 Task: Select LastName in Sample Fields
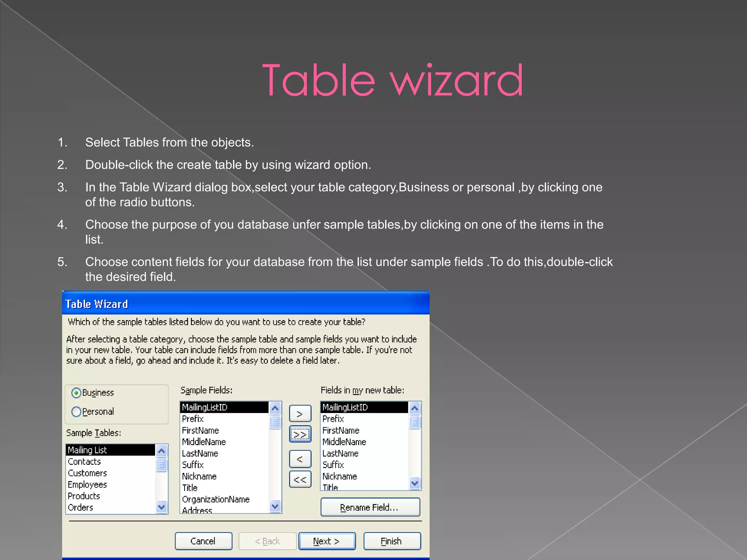pos(225,453)
